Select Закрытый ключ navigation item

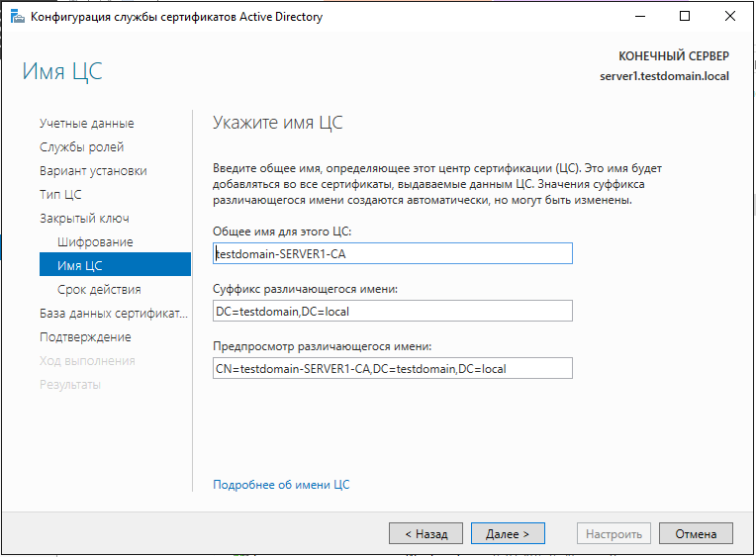coord(84,219)
